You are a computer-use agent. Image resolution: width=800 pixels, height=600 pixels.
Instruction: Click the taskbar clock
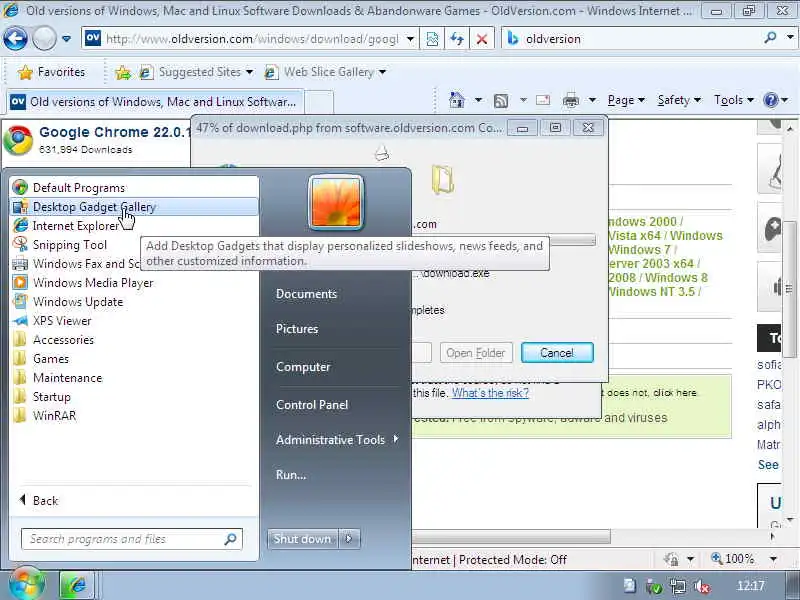point(751,585)
